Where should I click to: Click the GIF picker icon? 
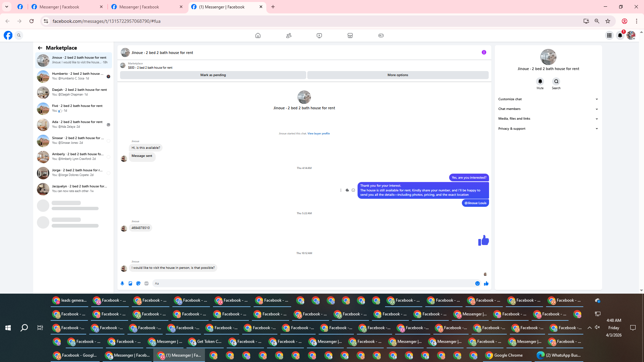point(147,284)
